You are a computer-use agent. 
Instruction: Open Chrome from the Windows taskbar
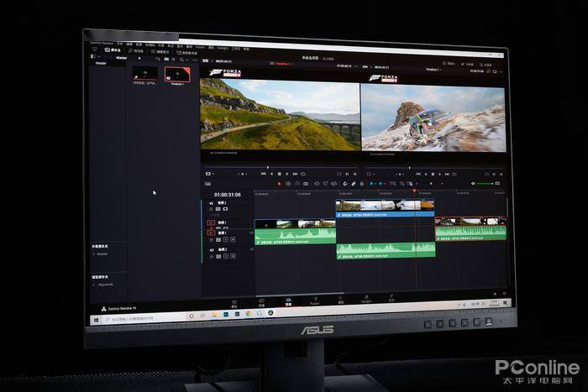(x=249, y=314)
